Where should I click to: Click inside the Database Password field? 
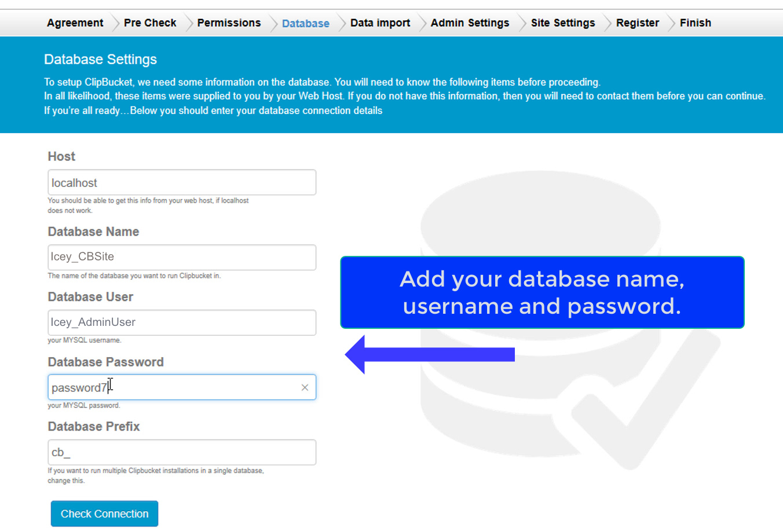click(x=182, y=387)
